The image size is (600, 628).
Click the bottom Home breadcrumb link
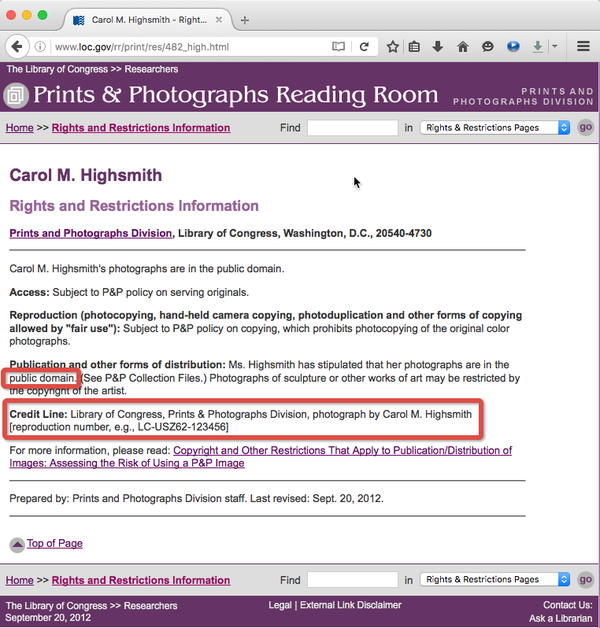point(19,580)
